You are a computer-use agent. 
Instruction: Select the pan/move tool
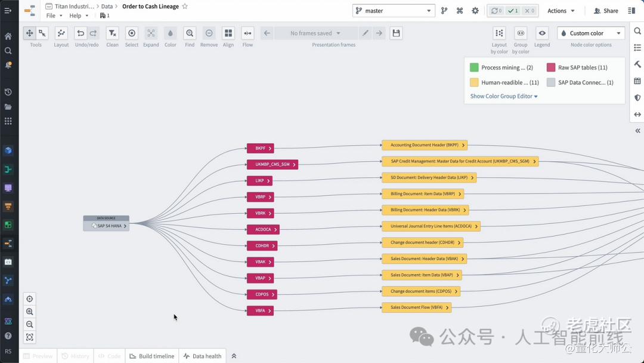[30, 33]
